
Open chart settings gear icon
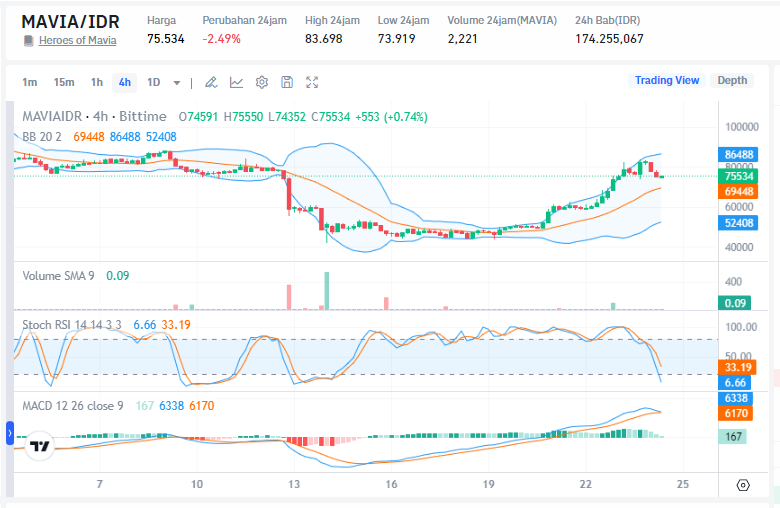[262, 82]
